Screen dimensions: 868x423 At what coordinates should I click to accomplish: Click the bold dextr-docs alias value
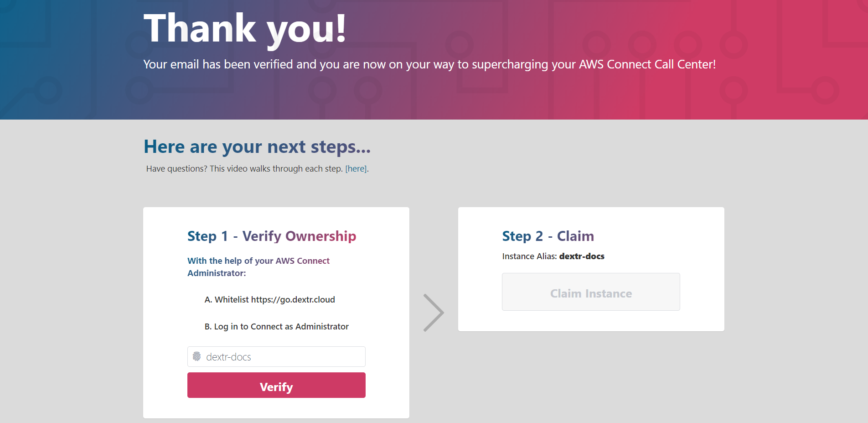pos(582,256)
